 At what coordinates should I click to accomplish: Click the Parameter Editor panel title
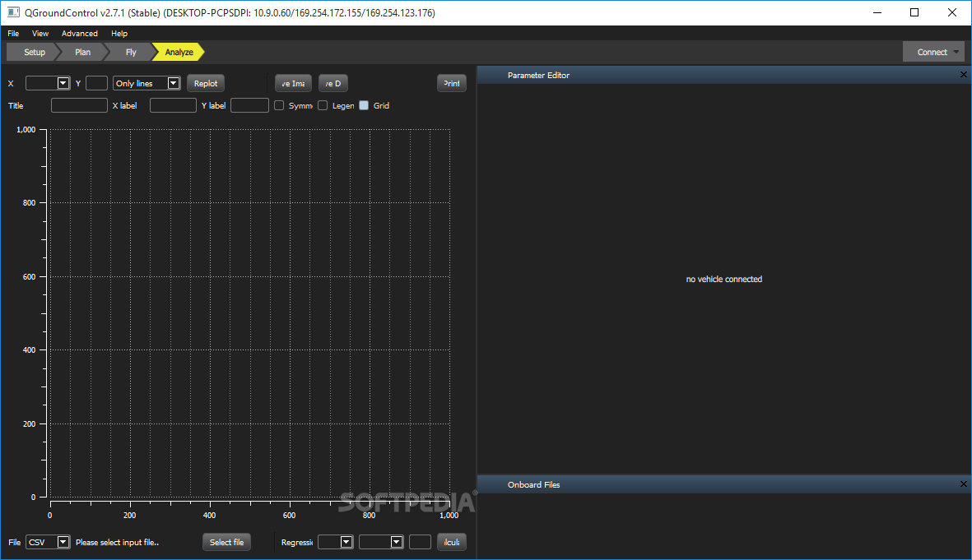point(538,75)
